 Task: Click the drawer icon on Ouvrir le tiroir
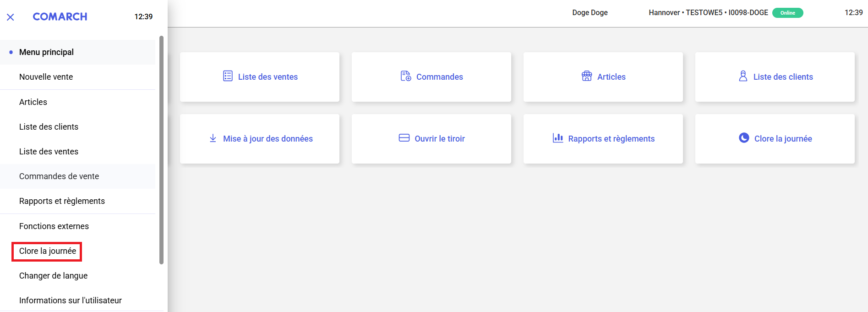click(404, 138)
